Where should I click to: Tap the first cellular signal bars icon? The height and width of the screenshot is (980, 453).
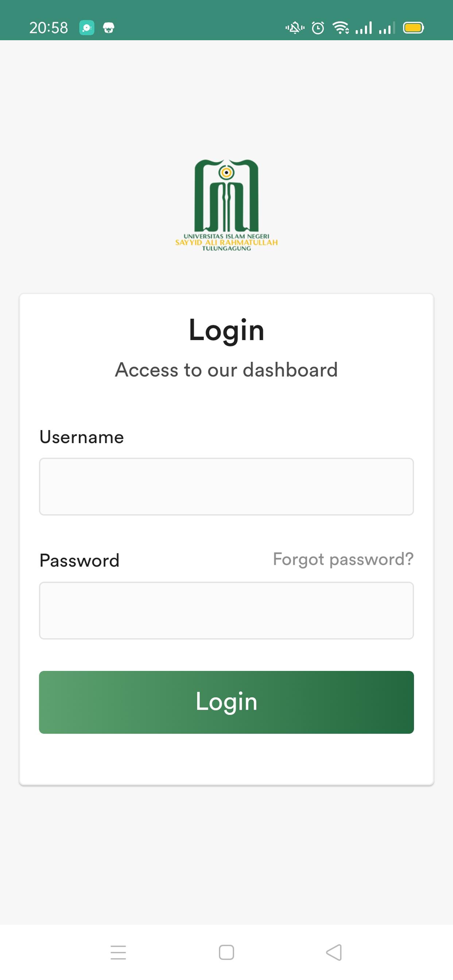[x=364, y=28]
